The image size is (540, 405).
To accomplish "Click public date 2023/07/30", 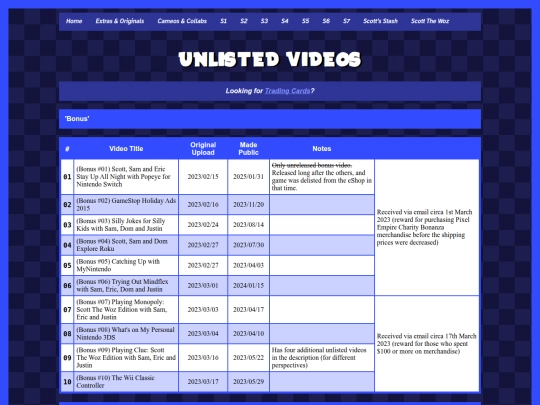I will 248,245.
